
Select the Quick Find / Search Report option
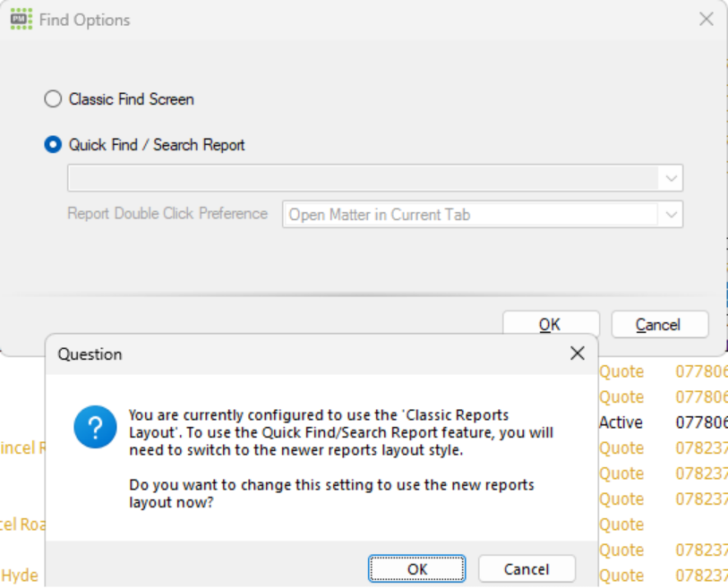click(53, 144)
